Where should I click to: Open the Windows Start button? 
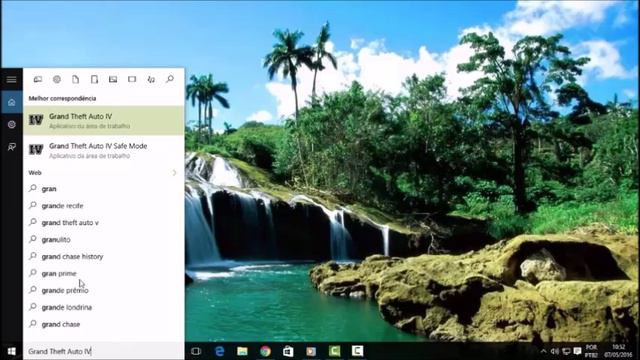tap(11, 351)
